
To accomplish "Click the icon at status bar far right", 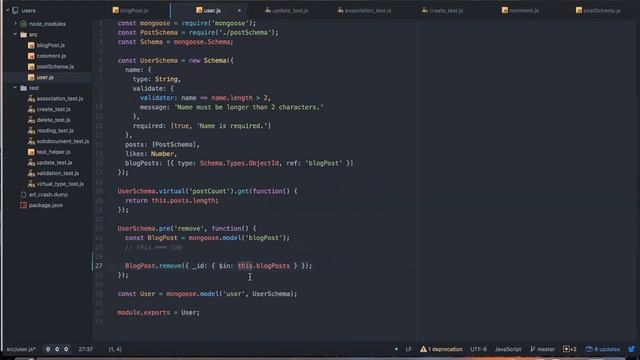I will pyautogui.click(x=632, y=349).
